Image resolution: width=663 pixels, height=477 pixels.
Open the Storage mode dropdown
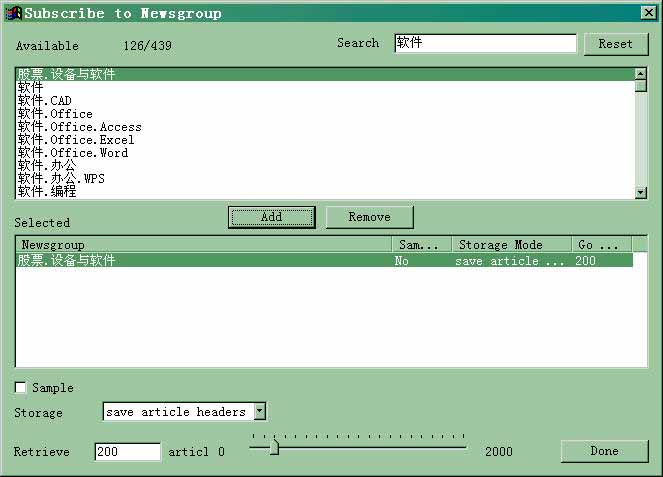tap(259, 411)
